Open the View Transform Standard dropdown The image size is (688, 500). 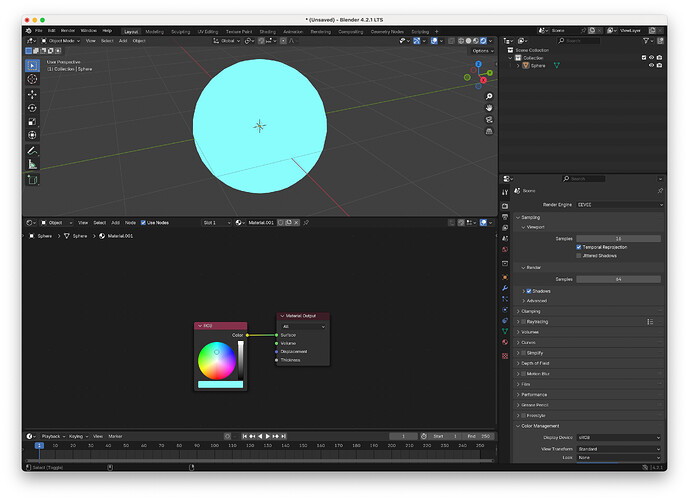(618, 449)
